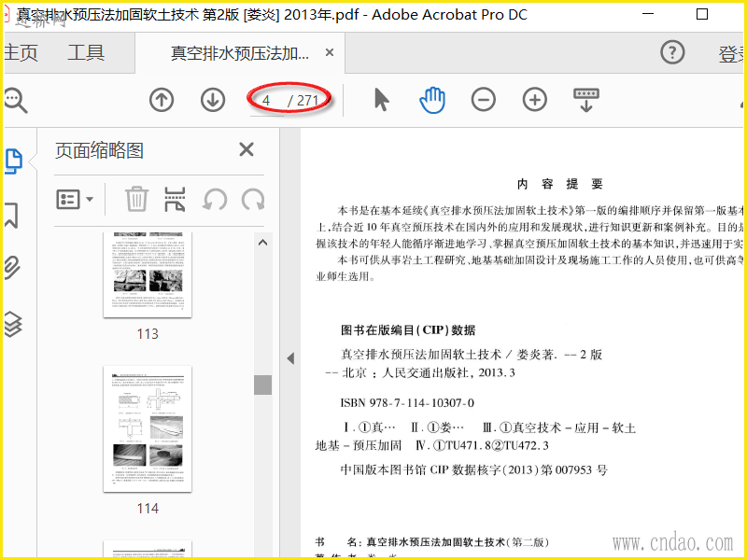Screen dimensions: 747x560
Task: Click thumbnail scrollbar up arrow
Action: pos(262,243)
